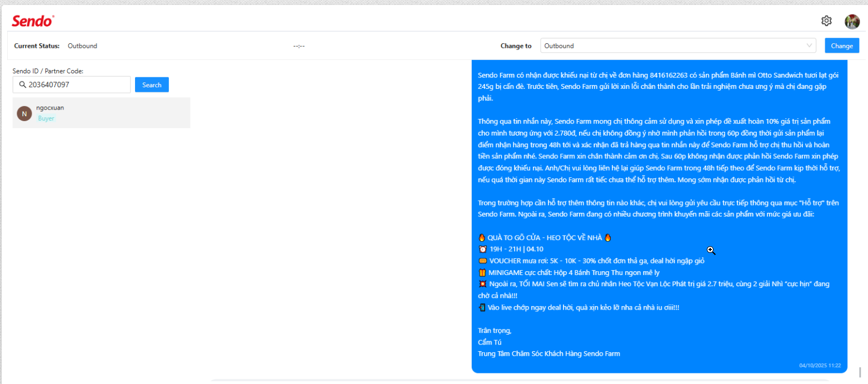Click the fire emoji before QUÀ TO GÕ CỬA
This screenshot has height=384, width=868.
(482, 237)
